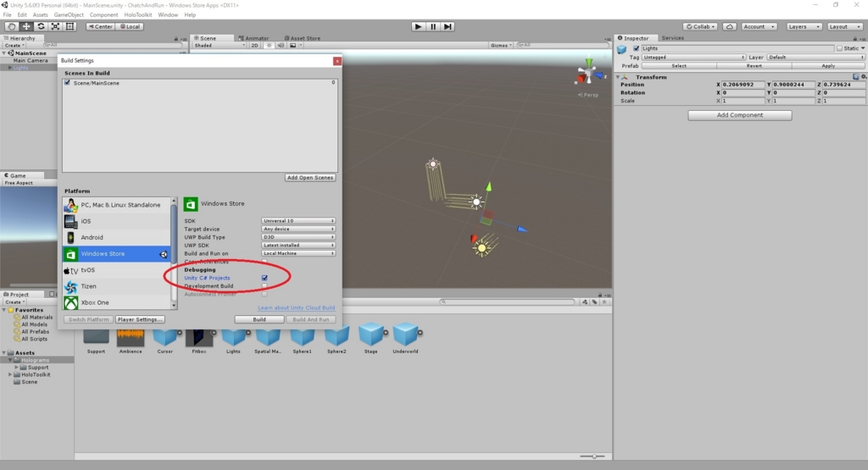Click the Build button
The width and height of the screenshot is (868, 470).
259,319
